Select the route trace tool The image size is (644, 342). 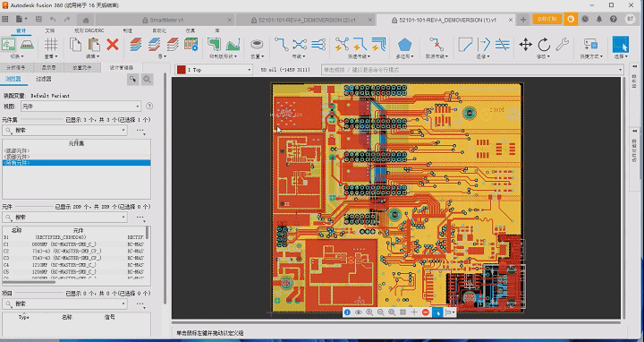[x=282, y=45]
